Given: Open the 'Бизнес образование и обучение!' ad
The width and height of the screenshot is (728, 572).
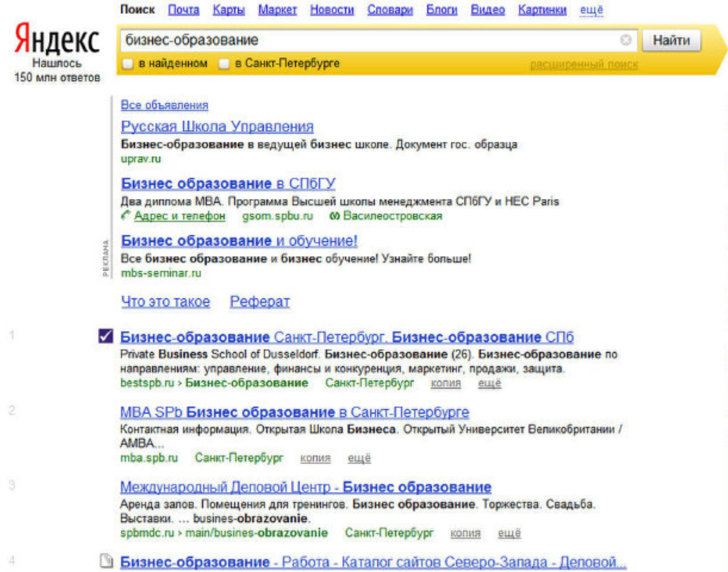Looking at the screenshot, I should point(239,240).
